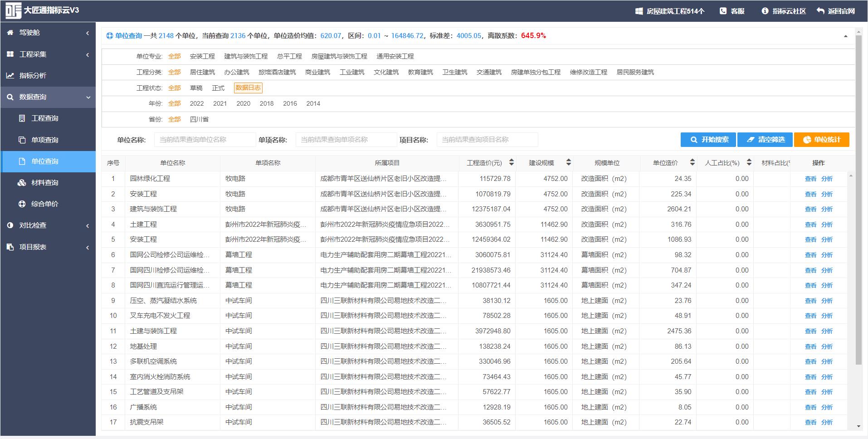Click the table scroll-up arrow
Viewport: 868px width, 439px height.
click(x=851, y=176)
